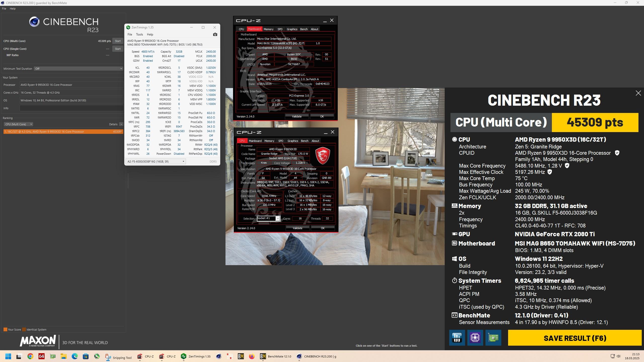The image size is (644, 362).
Task: Launch Microsoft Edge from the taskbar
Action: (74, 356)
